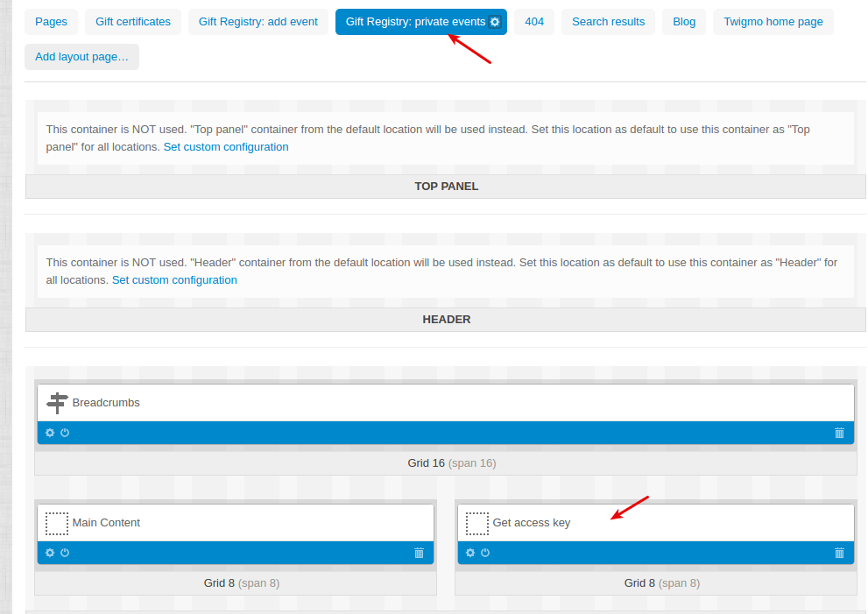Click Add layout page button

(82, 57)
